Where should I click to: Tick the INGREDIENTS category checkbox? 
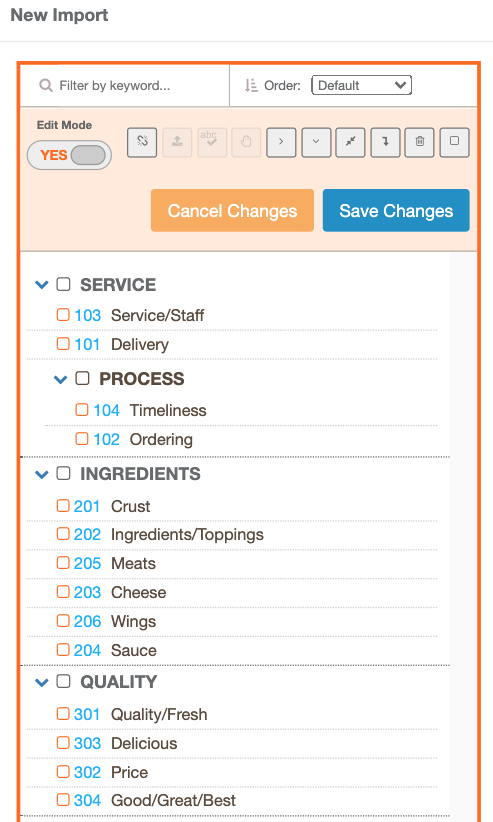(63, 473)
